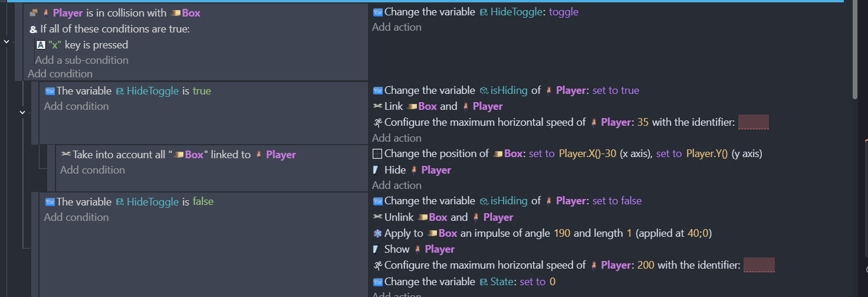Image resolution: width=868 pixels, height=297 pixels.
Task: Click the empty identifier field after speed 200
Action: click(x=759, y=265)
